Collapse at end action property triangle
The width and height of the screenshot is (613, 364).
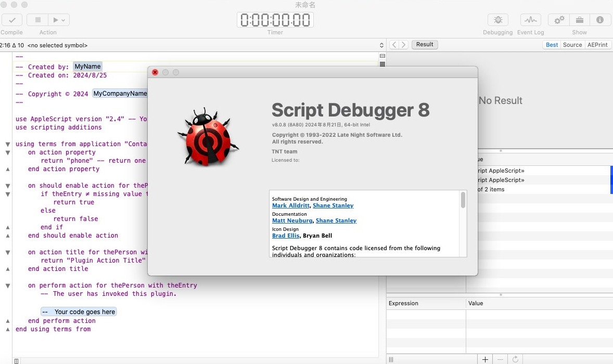click(7, 169)
